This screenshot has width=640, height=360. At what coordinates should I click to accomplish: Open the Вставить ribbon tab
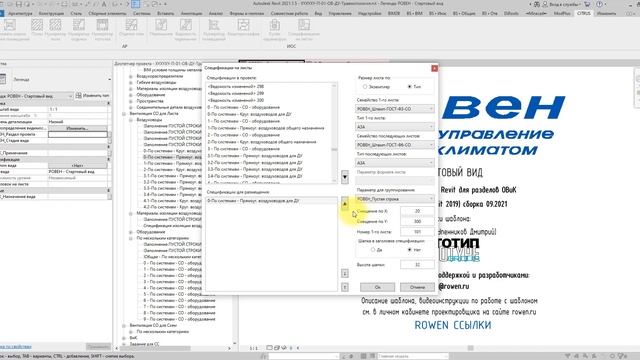coord(165,13)
